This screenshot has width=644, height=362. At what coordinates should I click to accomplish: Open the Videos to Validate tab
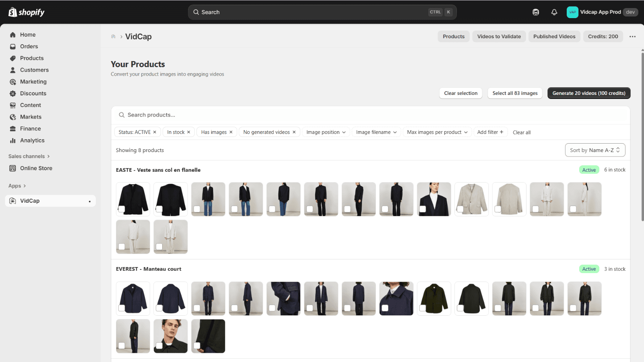pyautogui.click(x=499, y=37)
